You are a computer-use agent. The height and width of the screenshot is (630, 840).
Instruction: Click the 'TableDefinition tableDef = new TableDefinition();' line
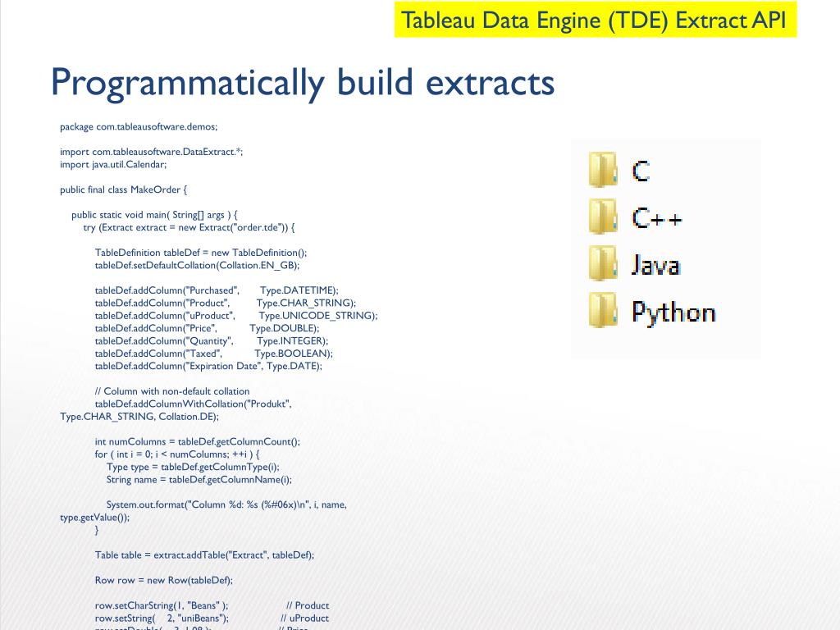pos(201,253)
